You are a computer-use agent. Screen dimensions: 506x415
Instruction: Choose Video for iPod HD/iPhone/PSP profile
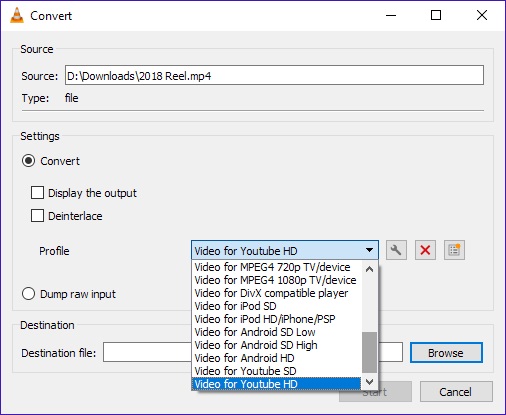click(277, 319)
